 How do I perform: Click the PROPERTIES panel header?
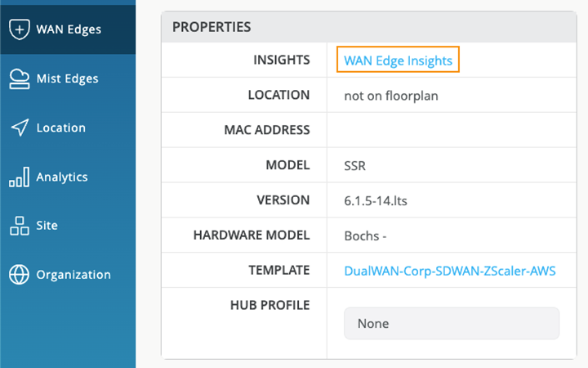(212, 27)
